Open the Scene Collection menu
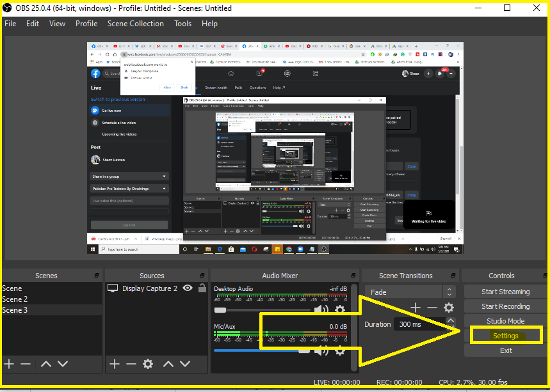Viewport: 550px width, 392px height. tap(136, 24)
